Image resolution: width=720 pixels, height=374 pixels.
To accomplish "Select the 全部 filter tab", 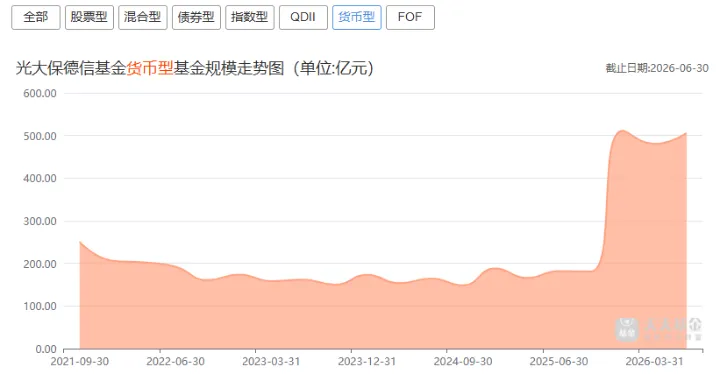I will pos(36,17).
